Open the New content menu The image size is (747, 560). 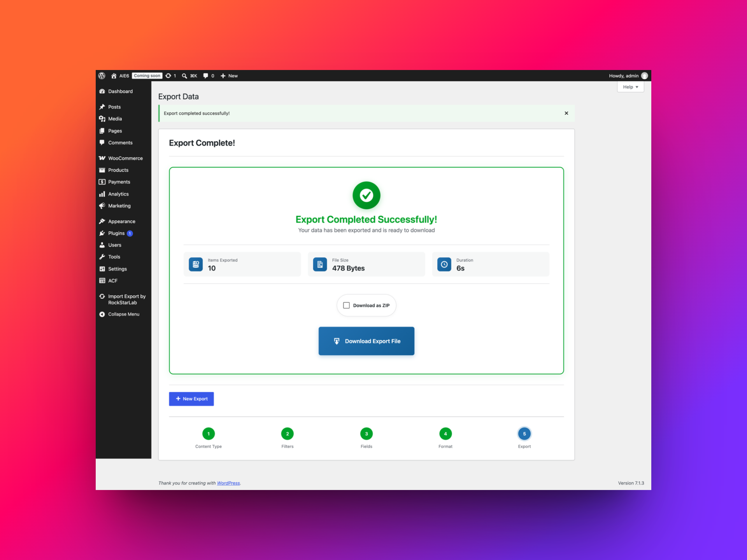[x=229, y=76]
